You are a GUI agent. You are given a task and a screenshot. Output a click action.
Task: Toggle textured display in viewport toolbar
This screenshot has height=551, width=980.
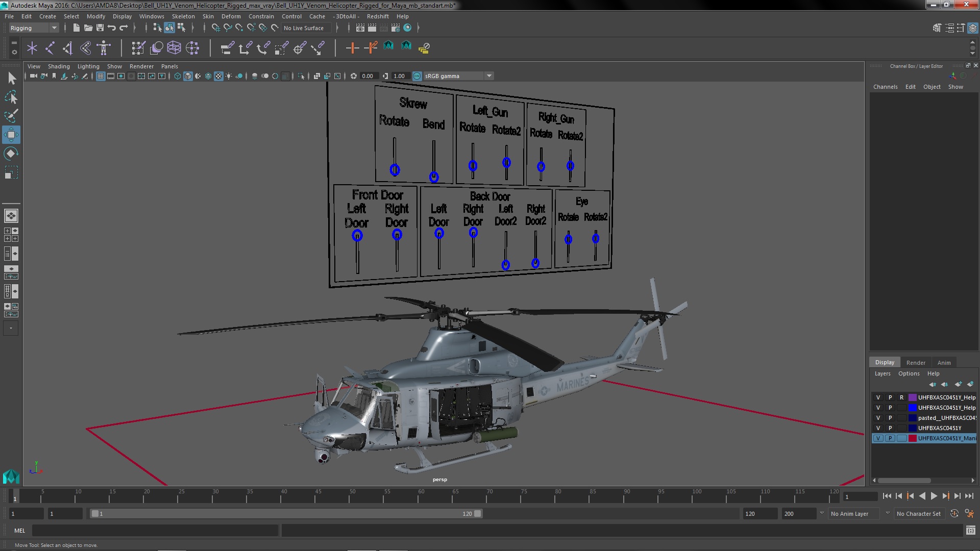[x=218, y=76]
